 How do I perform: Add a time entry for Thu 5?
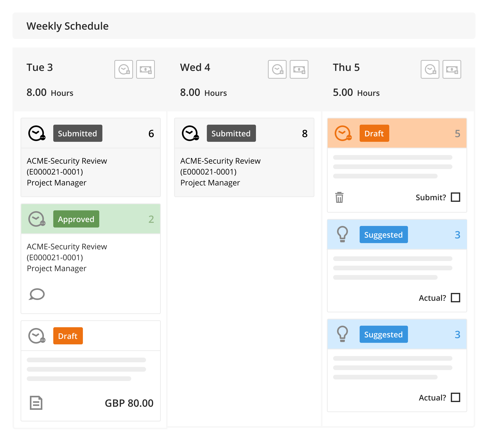[430, 69]
